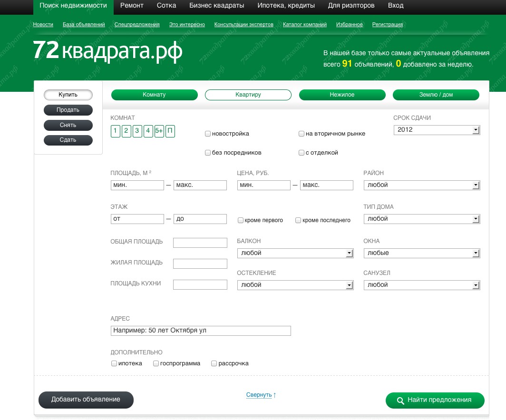This screenshot has height=420, width=506.
Task: Click the Найти предложения search button
Action: [435, 400]
